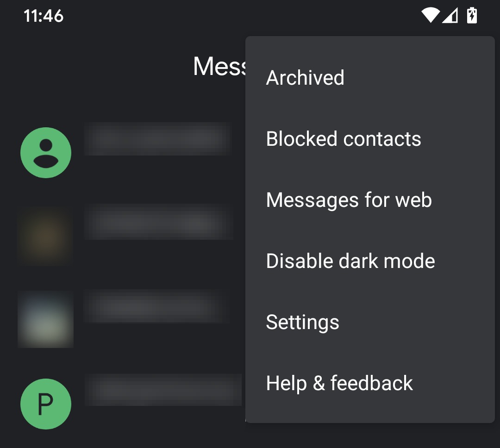This screenshot has width=500, height=448.
Task: Open conversation next to P avatar
Action: [163, 390]
